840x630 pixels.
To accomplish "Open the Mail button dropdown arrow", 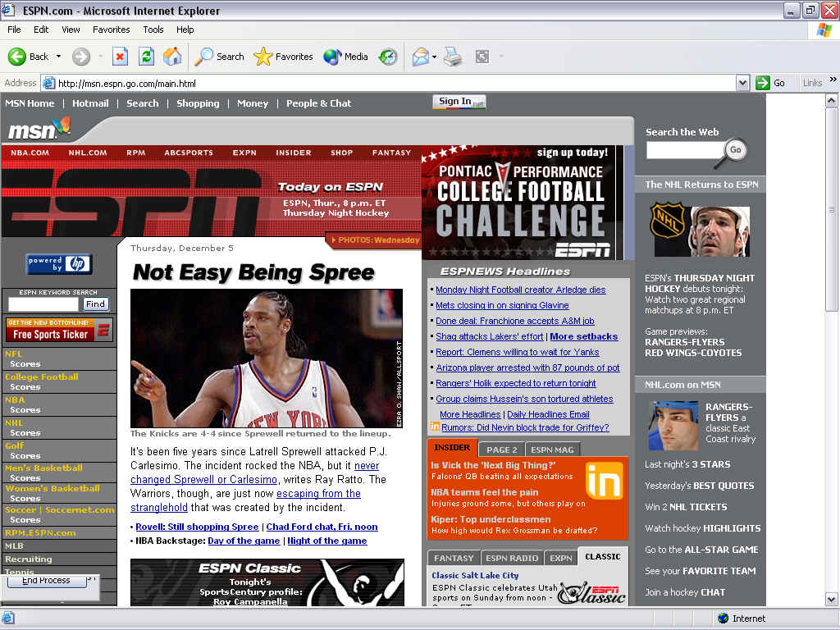I will point(435,57).
